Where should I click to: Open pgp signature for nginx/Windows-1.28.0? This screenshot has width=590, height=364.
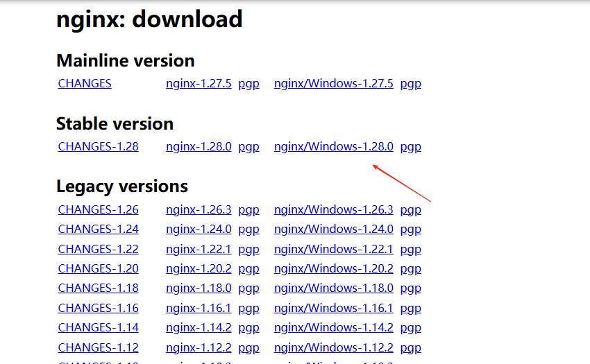(x=410, y=147)
